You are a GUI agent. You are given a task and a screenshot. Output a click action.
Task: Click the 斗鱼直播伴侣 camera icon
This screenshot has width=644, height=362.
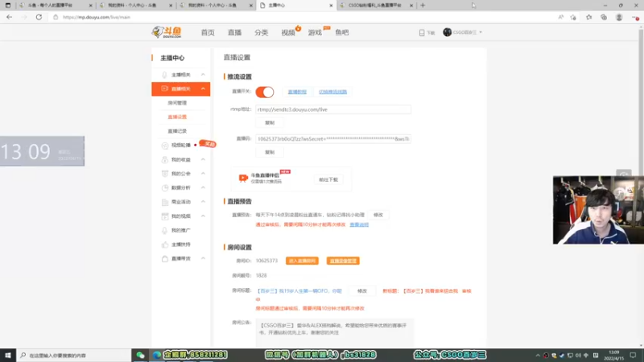click(x=243, y=178)
